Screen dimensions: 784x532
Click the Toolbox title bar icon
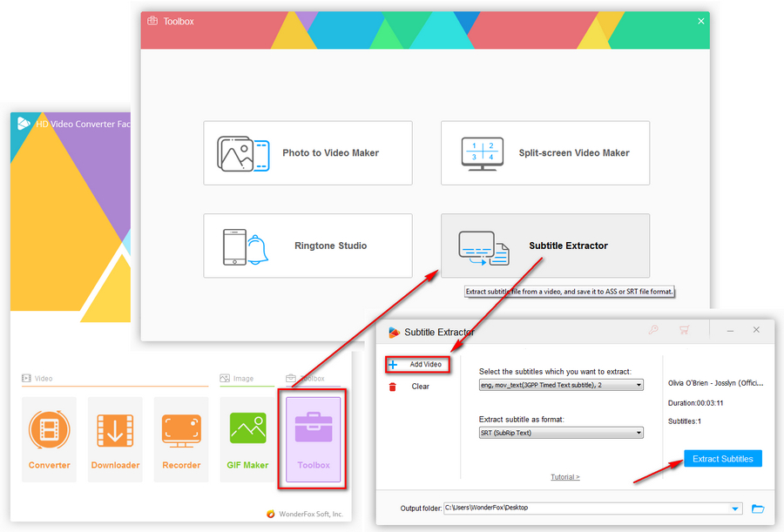tap(152, 21)
